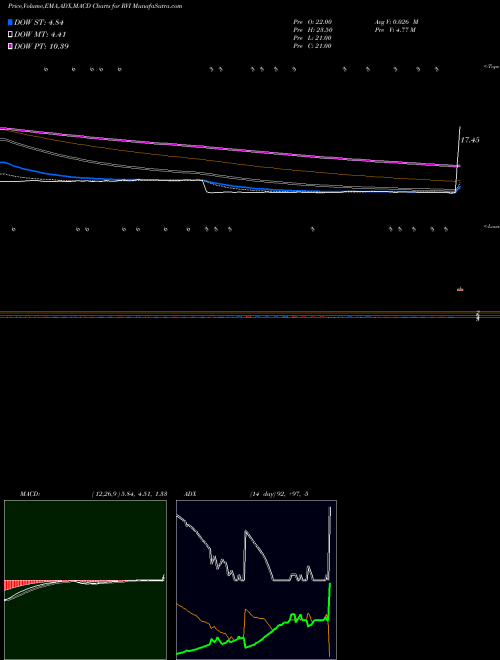Click the chart title mentioning MunafaSutra.com
This screenshot has height=660, width=500.
click(95, 7)
